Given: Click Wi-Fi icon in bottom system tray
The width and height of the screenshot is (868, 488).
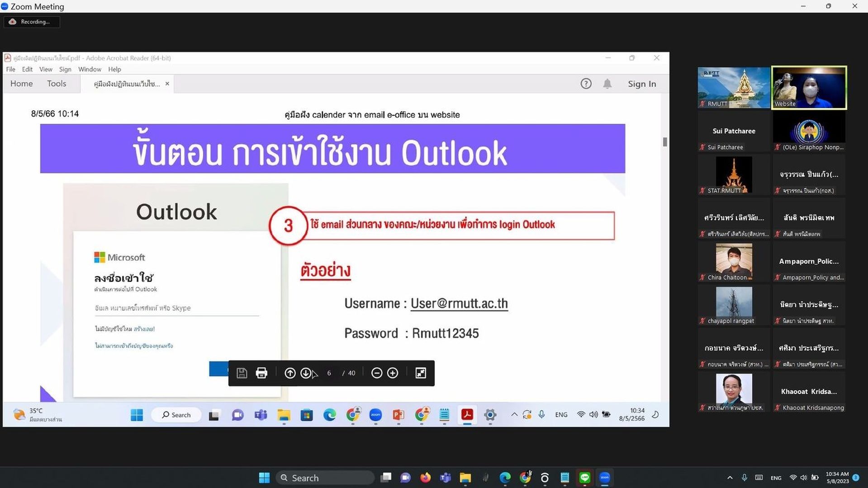Looking at the screenshot, I should point(793,478).
